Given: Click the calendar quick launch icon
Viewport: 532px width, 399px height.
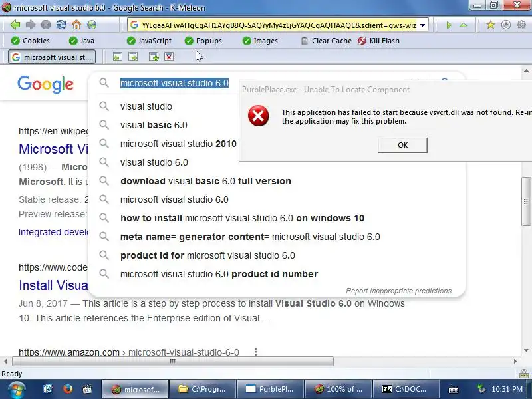Looking at the screenshot, I should pos(87,389).
